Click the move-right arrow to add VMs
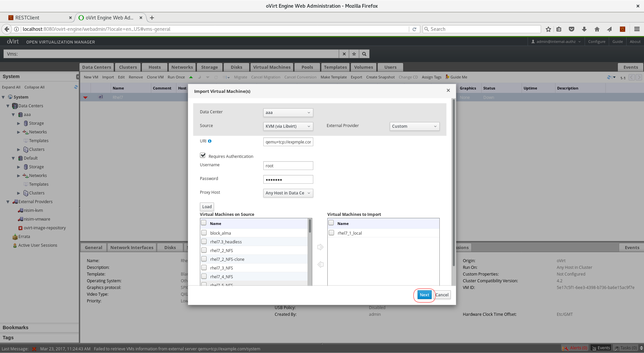 click(x=320, y=247)
